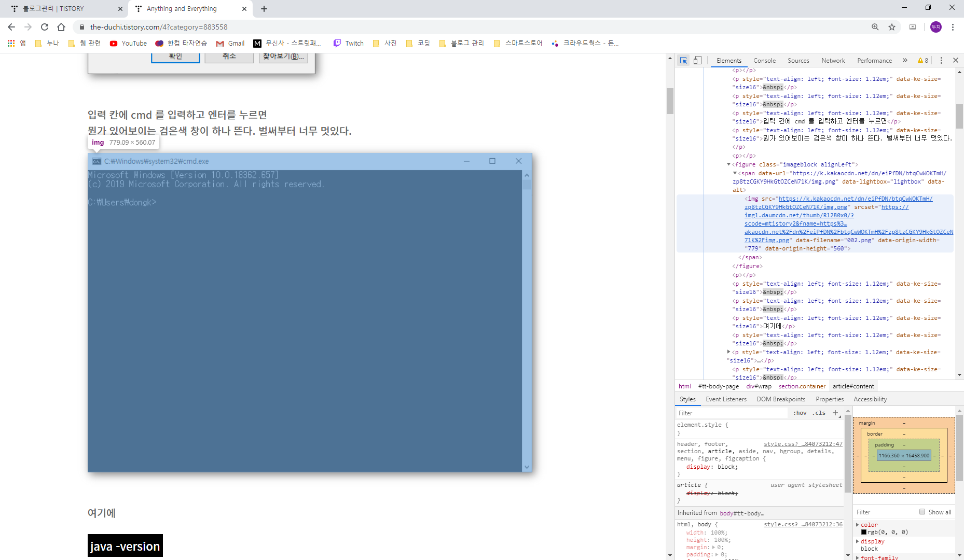Select html in breadcrumb bar
This screenshot has height=560, width=964.
tap(685, 386)
